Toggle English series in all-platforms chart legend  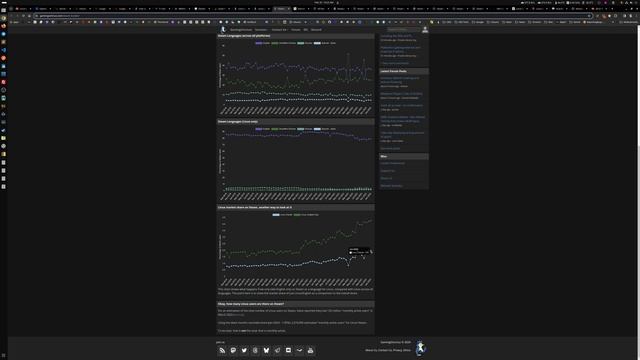coord(263,43)
